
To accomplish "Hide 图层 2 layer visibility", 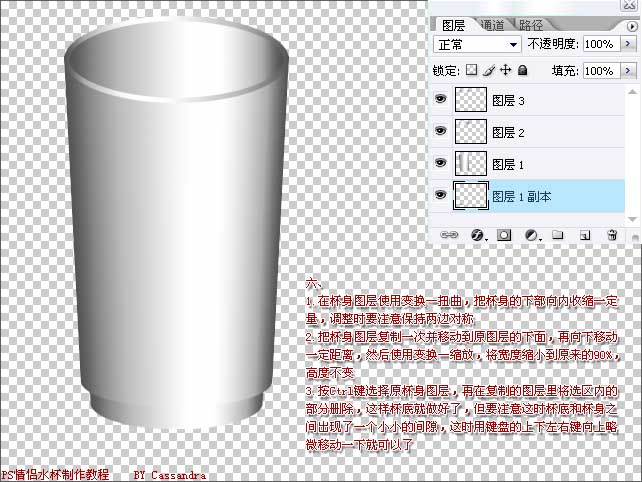I will click(x=440, y=131).
